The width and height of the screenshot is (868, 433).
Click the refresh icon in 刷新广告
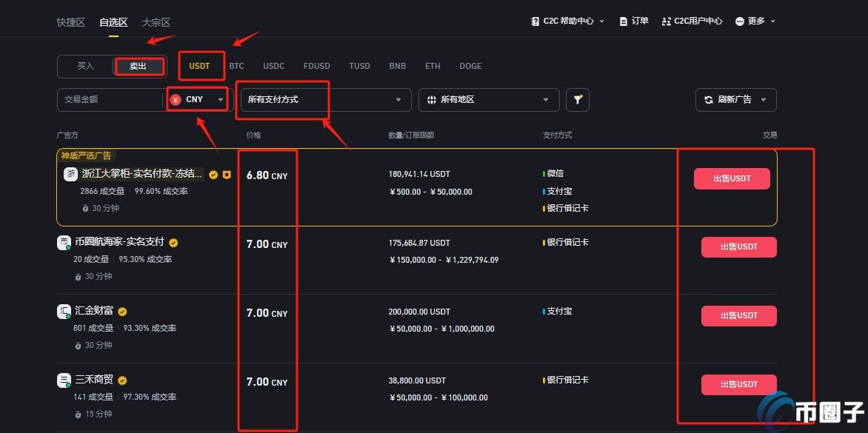708,99
